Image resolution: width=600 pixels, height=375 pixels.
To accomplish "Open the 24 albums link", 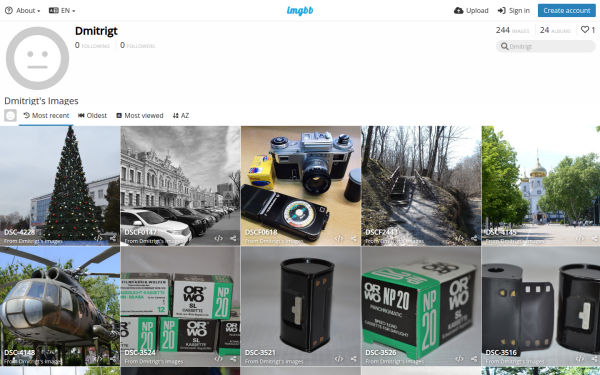I will coord(555,30).
